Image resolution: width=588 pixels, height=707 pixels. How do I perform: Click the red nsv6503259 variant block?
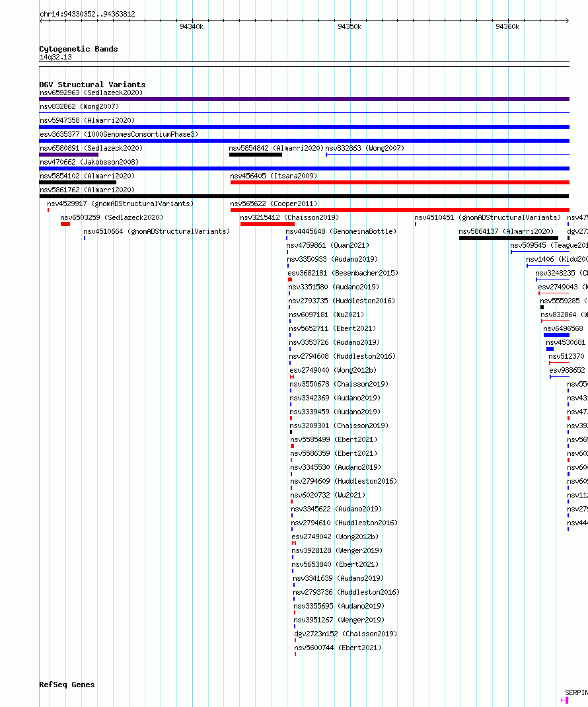[x=65, y=224]
